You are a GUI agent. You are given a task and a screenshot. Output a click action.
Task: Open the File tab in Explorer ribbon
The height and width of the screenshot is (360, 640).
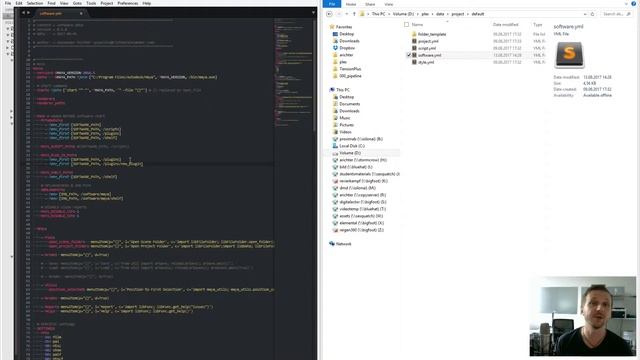point(332,4)
